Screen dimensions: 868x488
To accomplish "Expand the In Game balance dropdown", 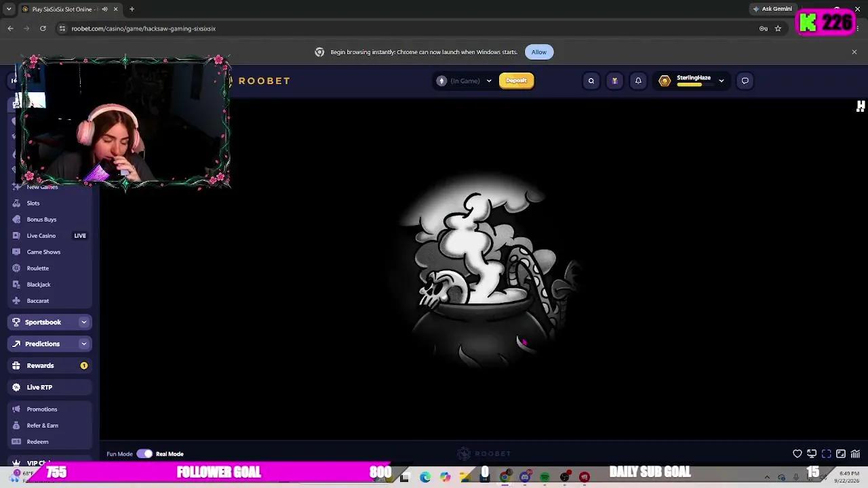I will [x=489, y=81].
